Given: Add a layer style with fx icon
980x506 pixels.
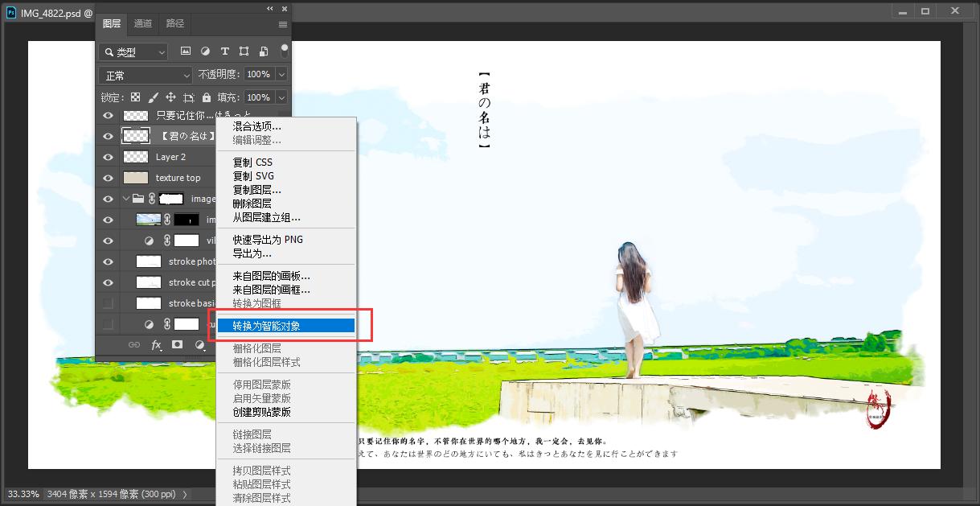Looking at the screenshot, I should pyautogui.click(x=156, y=344).
